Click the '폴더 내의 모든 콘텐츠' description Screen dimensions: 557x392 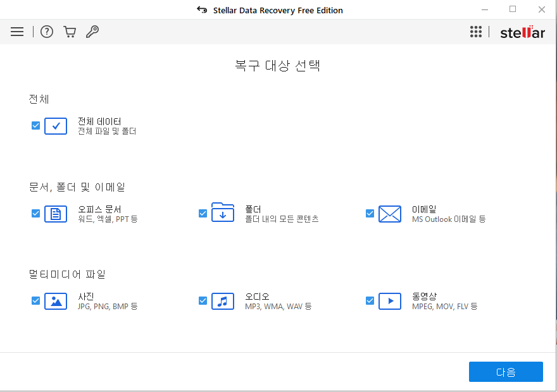pyautogui.click(x=282, y=219)
